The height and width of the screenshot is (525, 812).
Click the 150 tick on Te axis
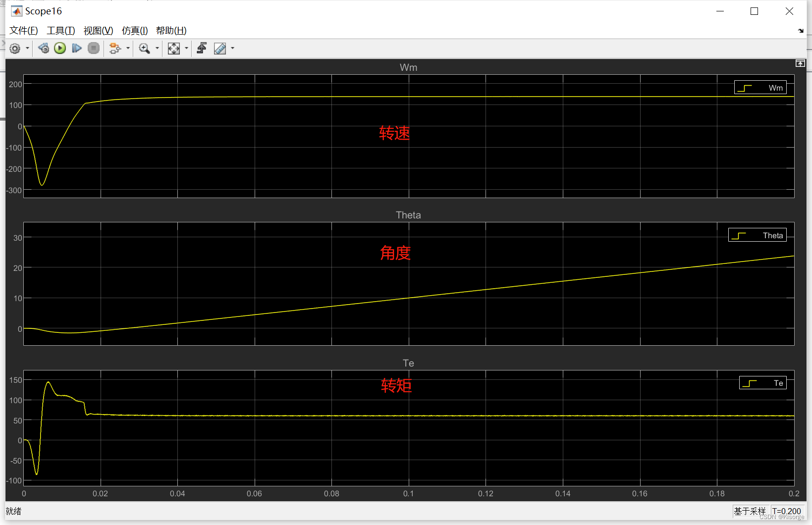[x=16, y=380]
